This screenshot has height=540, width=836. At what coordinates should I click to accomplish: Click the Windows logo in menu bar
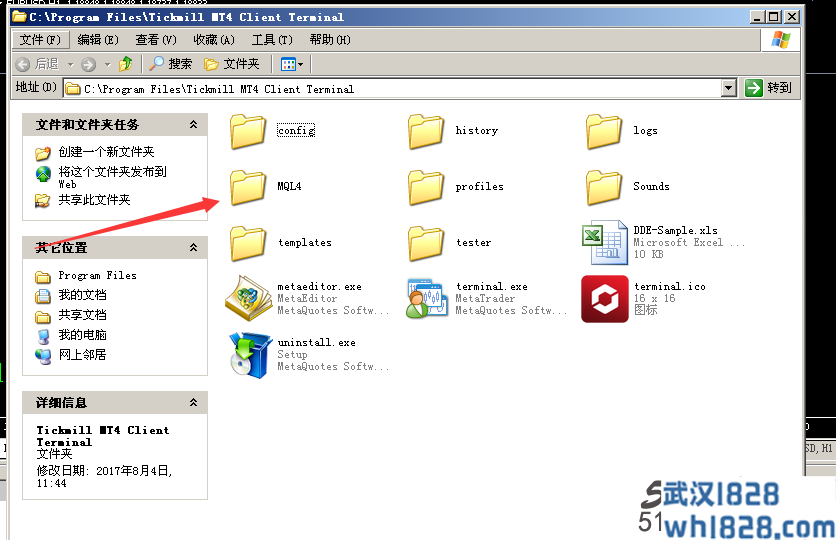click(x=781, y=40)
